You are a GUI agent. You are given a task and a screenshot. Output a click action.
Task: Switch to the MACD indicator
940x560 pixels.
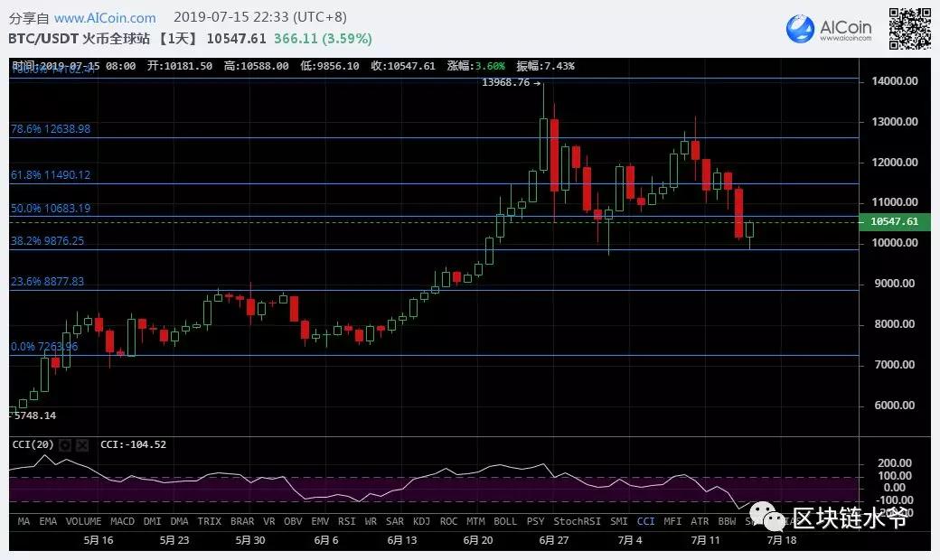point(122,521)
